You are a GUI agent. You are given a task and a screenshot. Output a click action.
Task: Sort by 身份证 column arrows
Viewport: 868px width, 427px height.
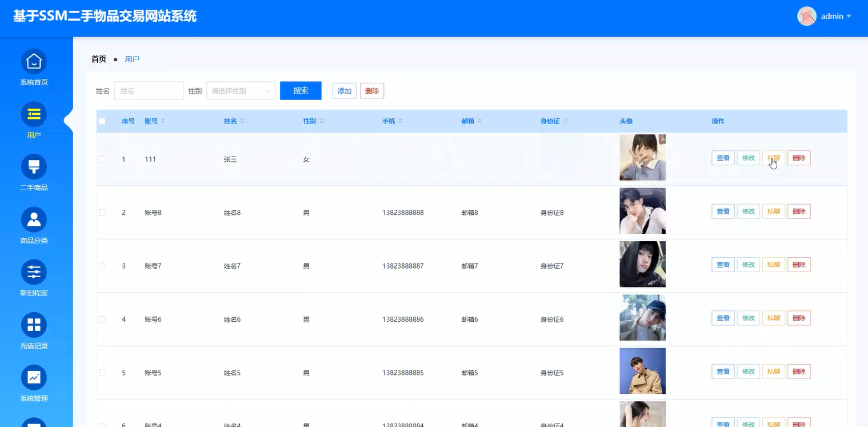pyautogui.click(x=565, y=121)
